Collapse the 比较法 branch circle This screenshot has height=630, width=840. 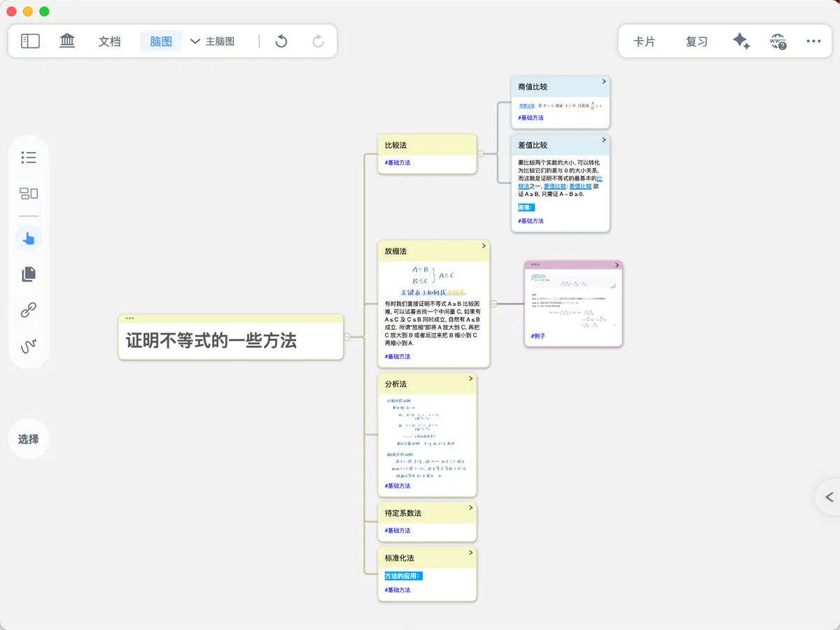pyautogui.click(x=480, y=154)
